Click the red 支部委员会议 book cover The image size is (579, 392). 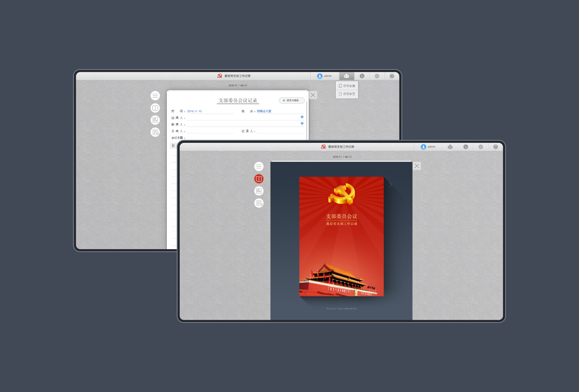click(x=341, y=236)
